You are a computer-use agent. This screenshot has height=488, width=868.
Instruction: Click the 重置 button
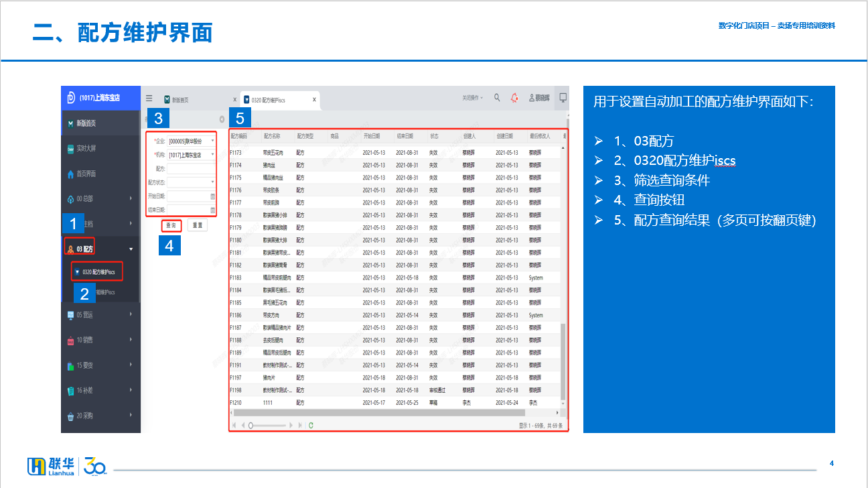[198, 226]
